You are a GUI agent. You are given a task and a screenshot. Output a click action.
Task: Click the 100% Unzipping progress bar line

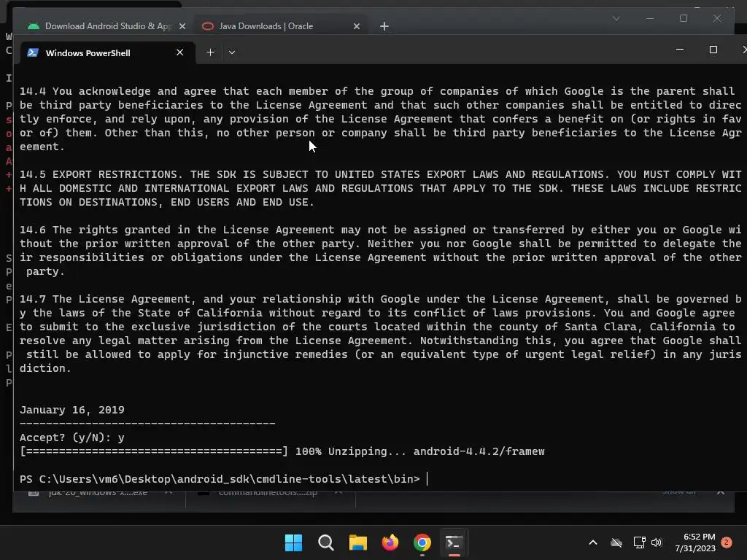(x=282, y=451)
